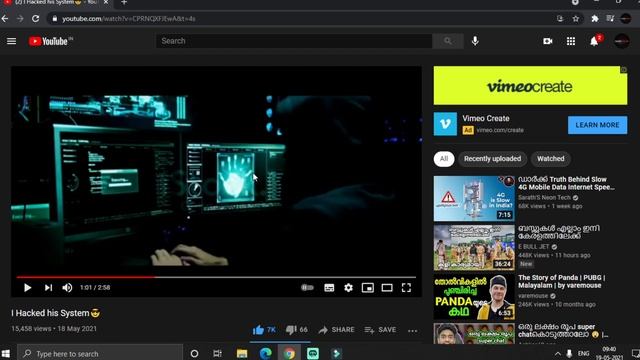
Task: Open more actions three-dot menu
Action: point(413,330)
